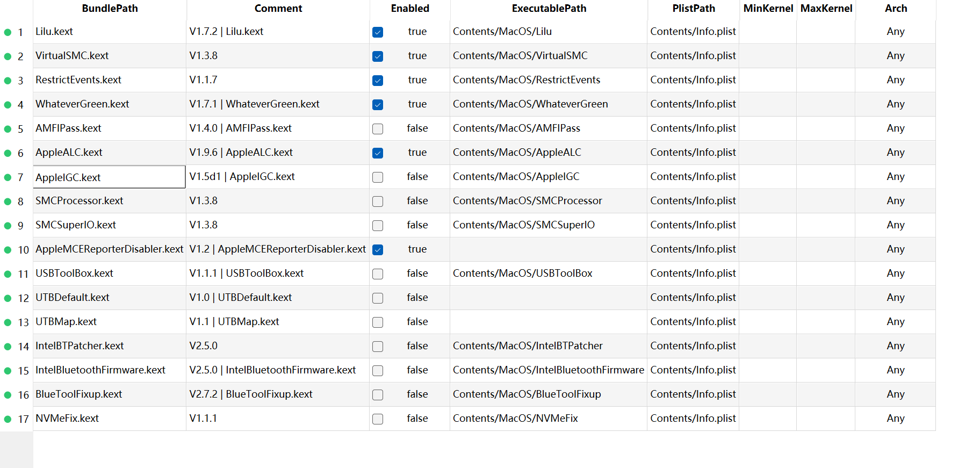The width and height of the screenshot is (980, 468).
Task: Click the Comment column header
Action: (278, 9)
